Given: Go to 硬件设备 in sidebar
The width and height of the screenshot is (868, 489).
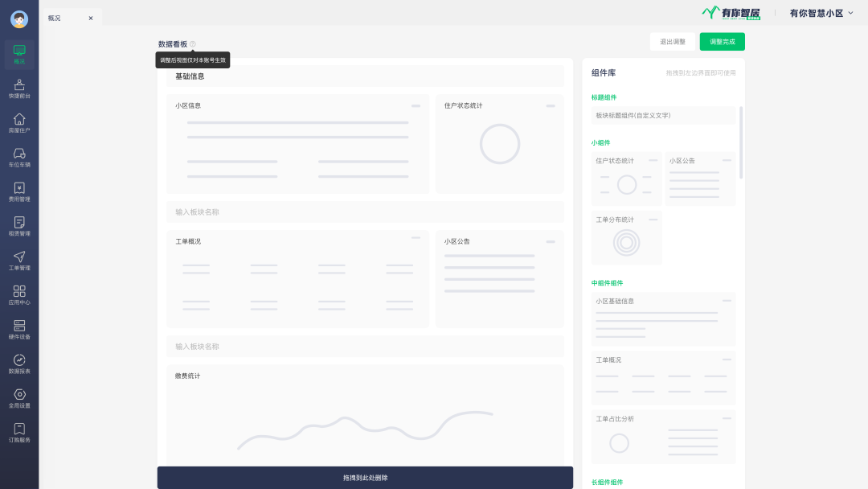Looking at the screenshot, I should click(19, 329).
